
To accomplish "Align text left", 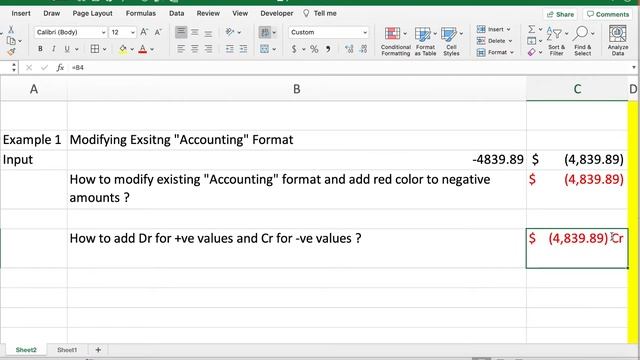I will coord(181,49).
